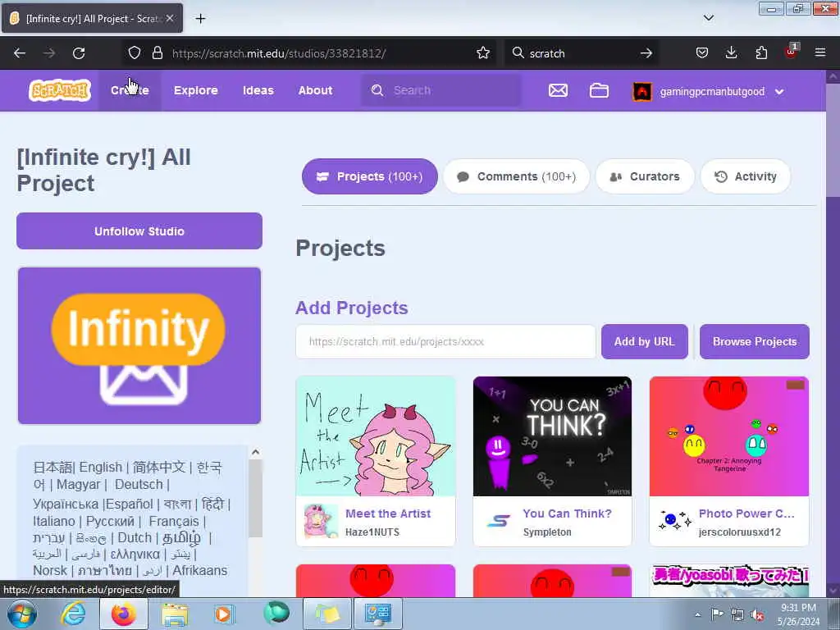Open the Windows Start button
The width and height of the screenshot is (840, 630).
coord(22,614)
